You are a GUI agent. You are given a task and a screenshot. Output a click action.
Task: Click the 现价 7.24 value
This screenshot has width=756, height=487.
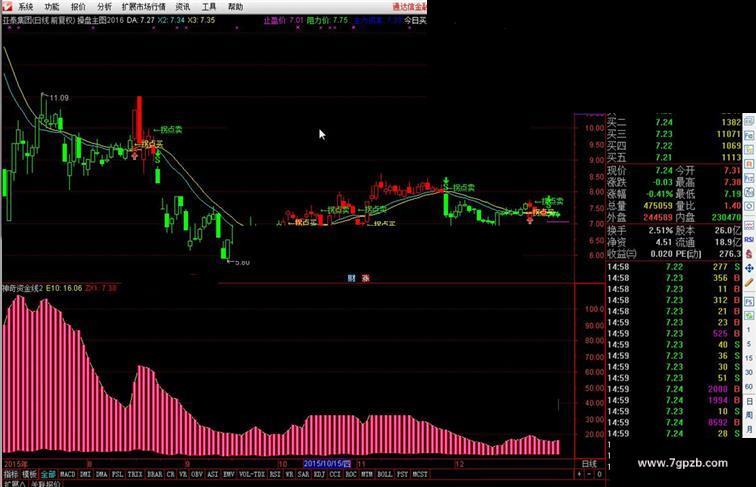(664, 171)
